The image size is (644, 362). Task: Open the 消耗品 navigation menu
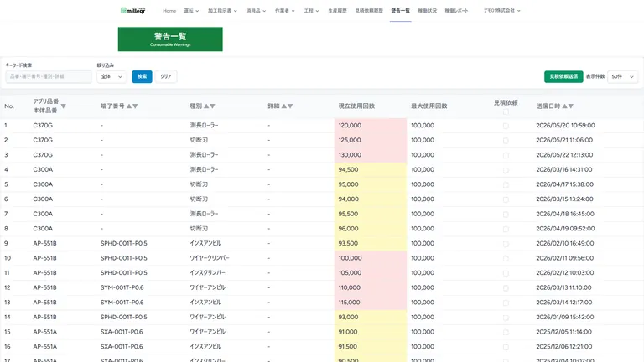pos(256,11)
